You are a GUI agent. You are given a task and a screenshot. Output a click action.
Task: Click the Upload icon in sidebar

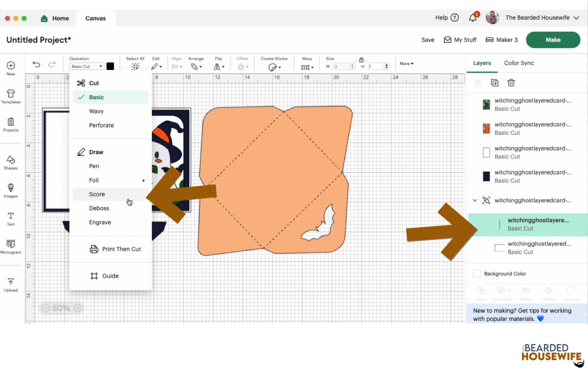pyautogui.click(x=11, y=285)
